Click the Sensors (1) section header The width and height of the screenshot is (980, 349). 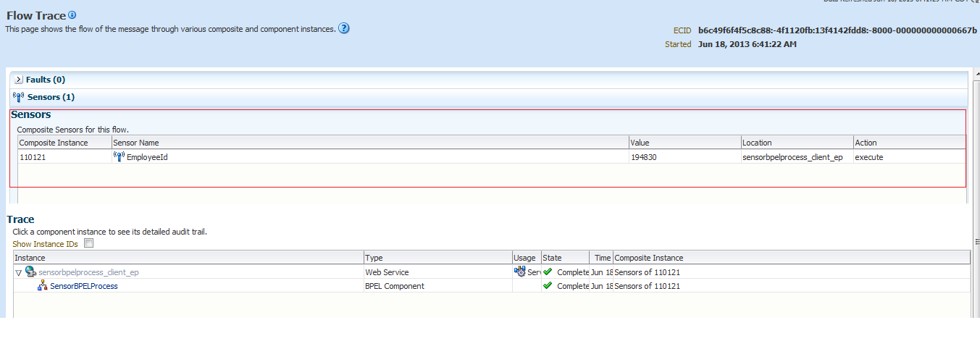pos(51,97)
